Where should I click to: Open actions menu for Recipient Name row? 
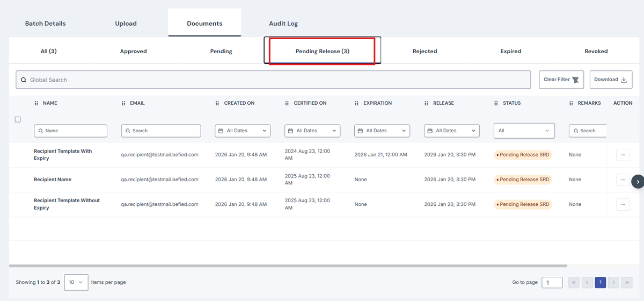click(x=623, y=180)
